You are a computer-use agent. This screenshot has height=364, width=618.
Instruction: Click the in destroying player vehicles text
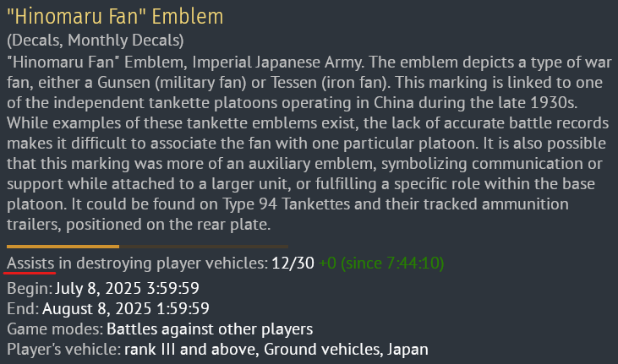[x=163, y=263]
